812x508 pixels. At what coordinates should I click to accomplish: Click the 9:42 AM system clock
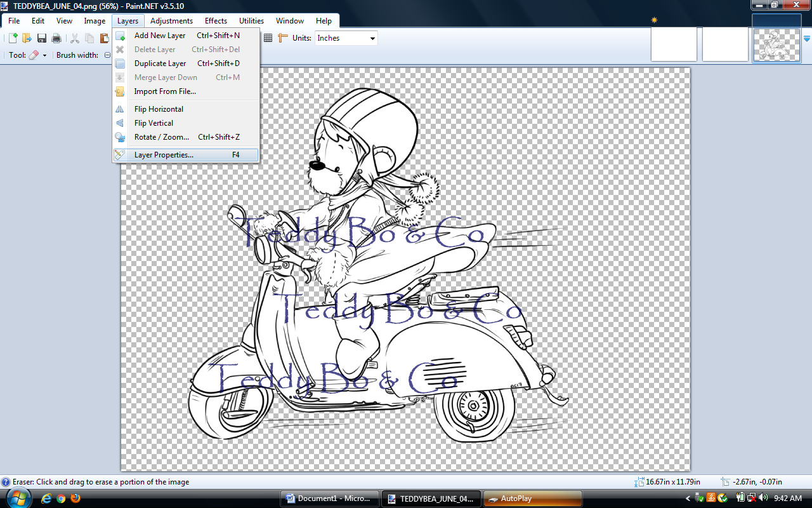tap(789, 498)
